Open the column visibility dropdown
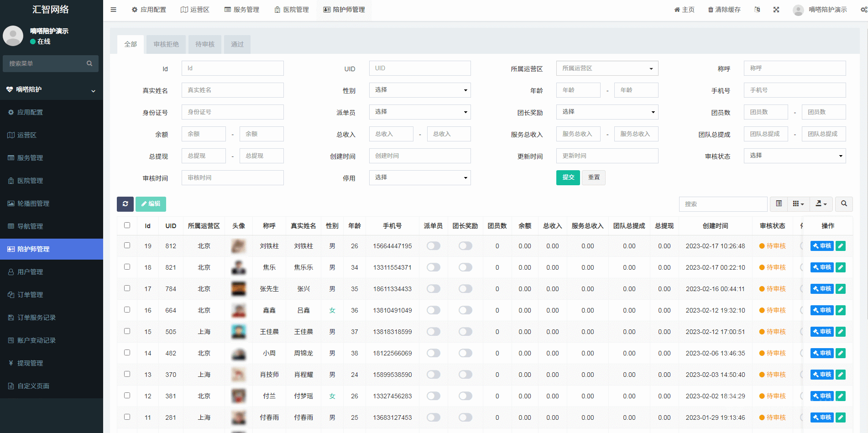This screenshot has height=433, width=868. click(798, 204)
